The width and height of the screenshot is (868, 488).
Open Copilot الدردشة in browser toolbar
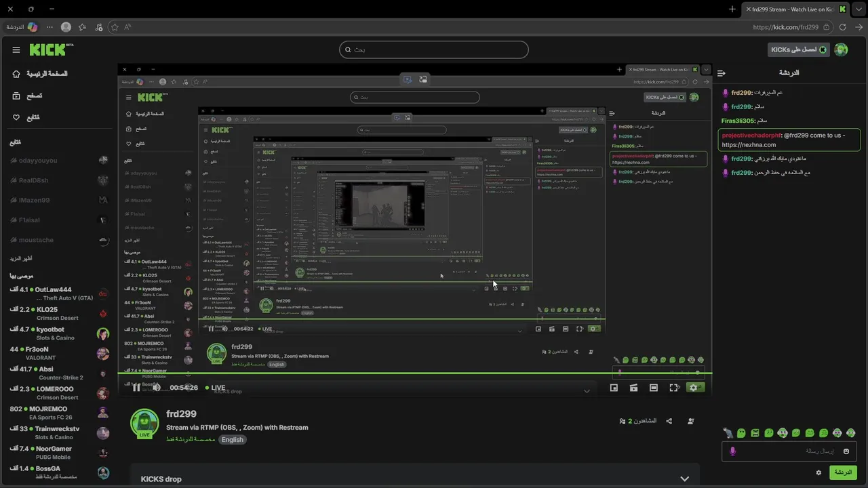click(22, 27)
